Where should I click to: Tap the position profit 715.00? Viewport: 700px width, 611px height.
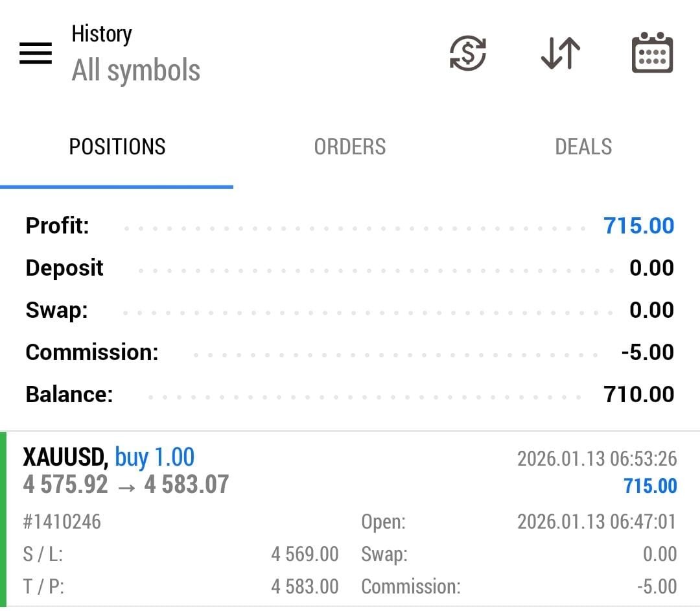coord(650,486)
